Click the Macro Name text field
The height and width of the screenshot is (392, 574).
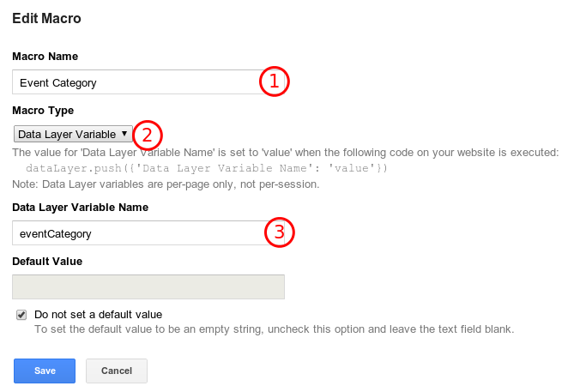point(137,82)
